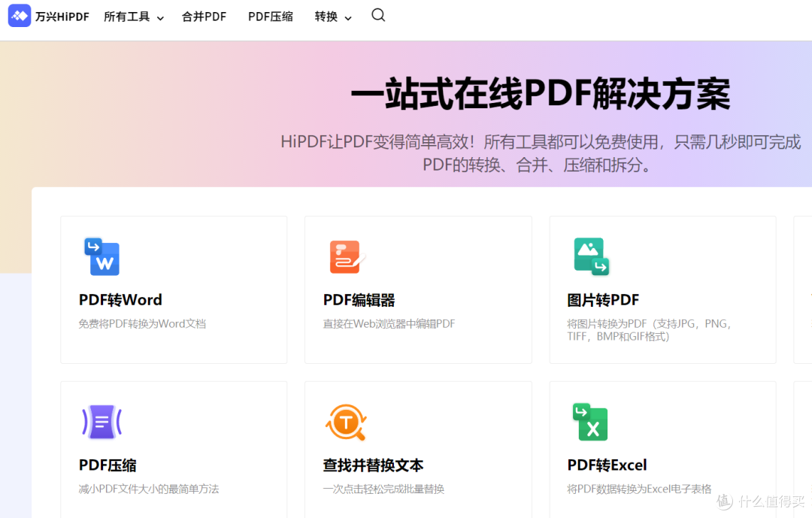This screenshot has width=812, height=518.
Task: Click the PDF压缩 purple compress icon
Action: pos(102,422)
